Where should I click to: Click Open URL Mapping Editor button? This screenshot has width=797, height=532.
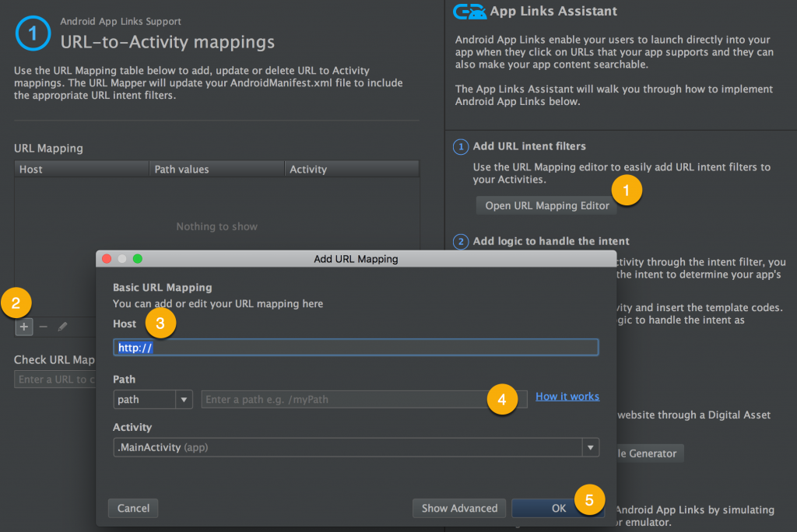546,205
